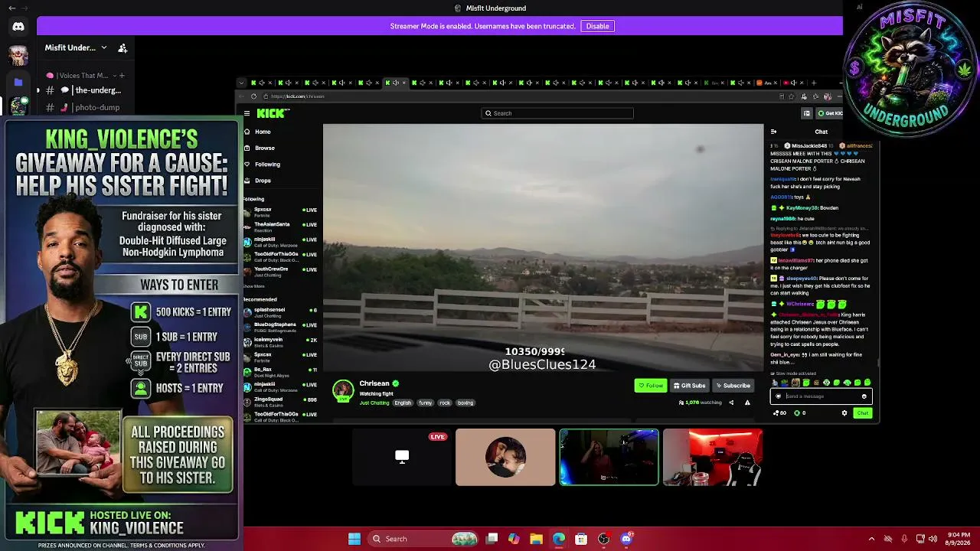Open Home in Kick sidebar
980x551 pixels.
click(263, 132)
